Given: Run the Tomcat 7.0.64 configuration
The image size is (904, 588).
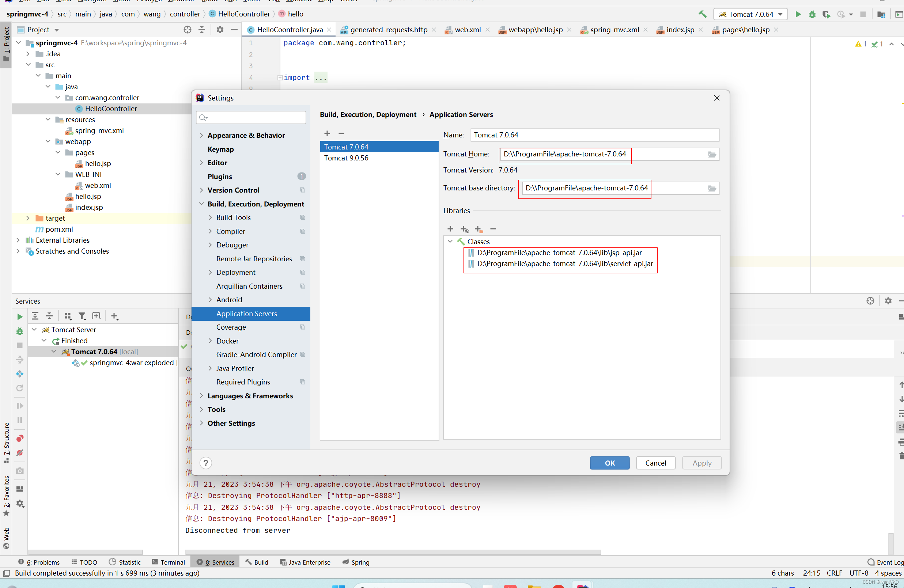Looking at the screenshot, I should pyautogui.click(x=798, y=14).
